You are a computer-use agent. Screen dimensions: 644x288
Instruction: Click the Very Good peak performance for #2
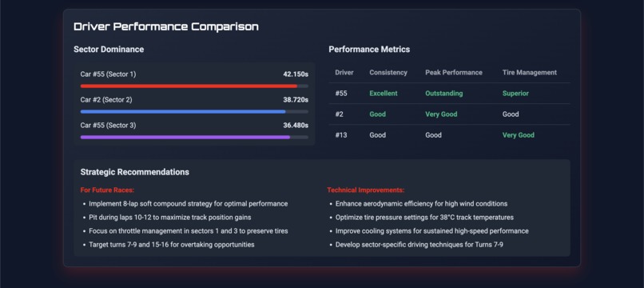[x=441, y=114]
